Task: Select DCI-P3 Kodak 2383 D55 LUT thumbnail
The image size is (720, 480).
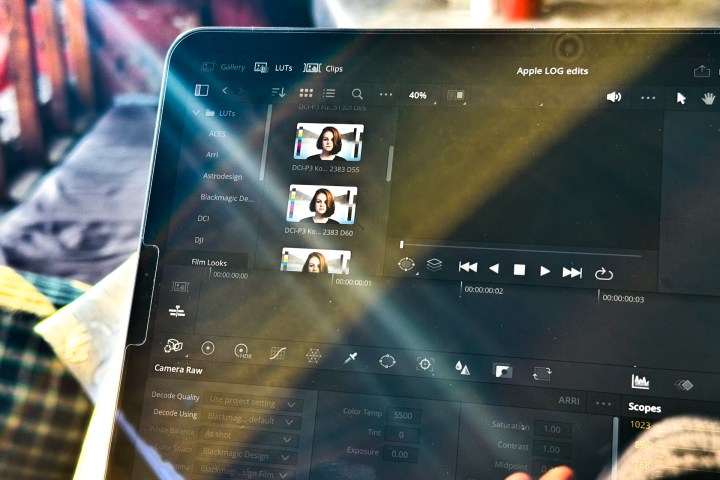Action: 329,142
